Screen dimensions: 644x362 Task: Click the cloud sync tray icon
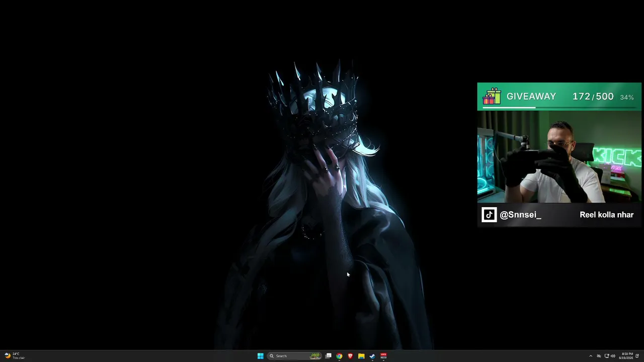(599, 356)
